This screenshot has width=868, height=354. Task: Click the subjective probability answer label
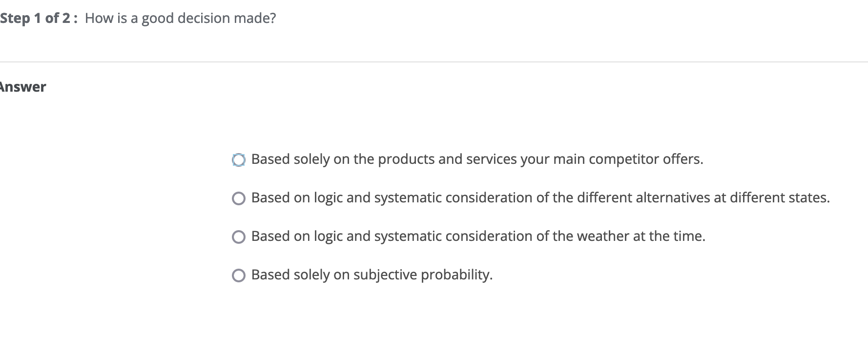372,275
